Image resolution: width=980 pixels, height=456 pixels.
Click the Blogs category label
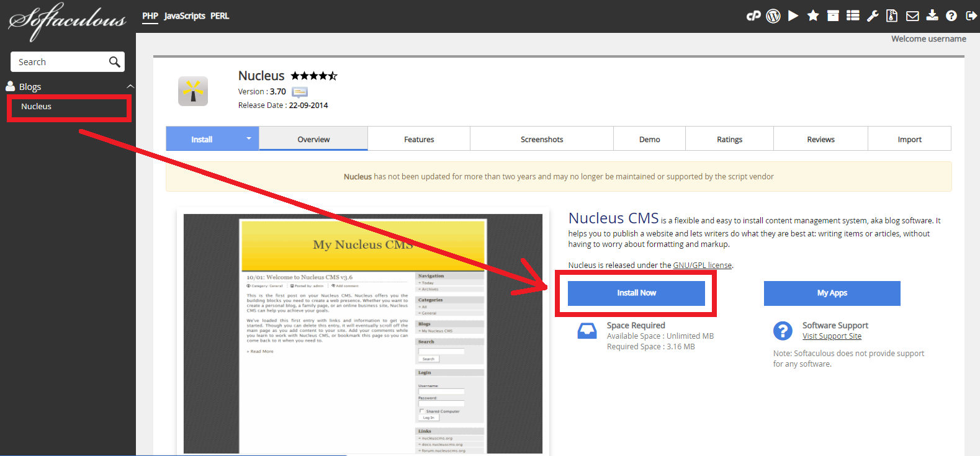(x=30, y=87)
